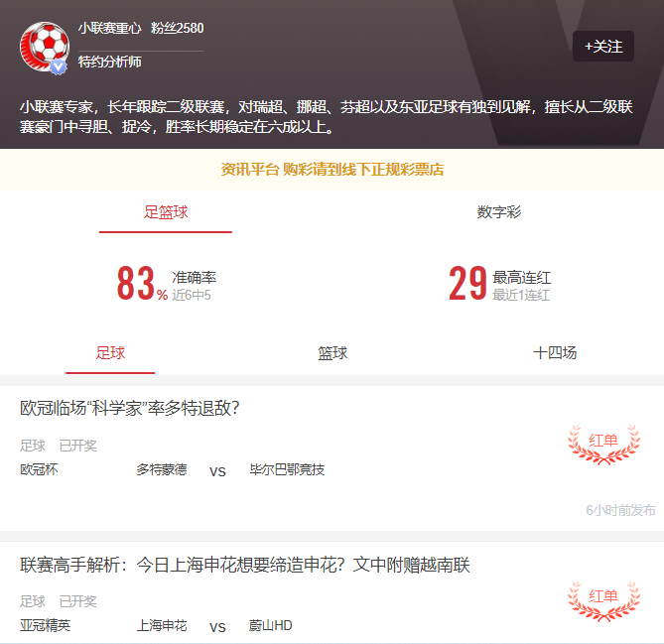664x644 pixels.
Task: Switch to the 足篮球 tab
Action: point(166,212)
